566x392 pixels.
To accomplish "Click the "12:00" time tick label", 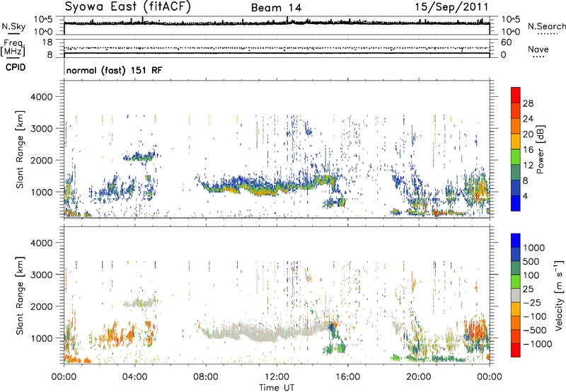I will (x=277, y=377).
